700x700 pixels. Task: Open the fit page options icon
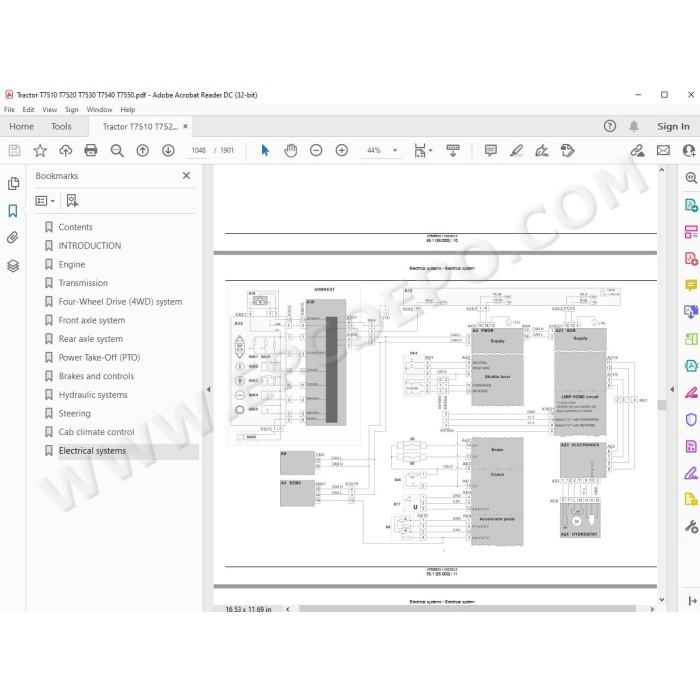click(420, 150)
